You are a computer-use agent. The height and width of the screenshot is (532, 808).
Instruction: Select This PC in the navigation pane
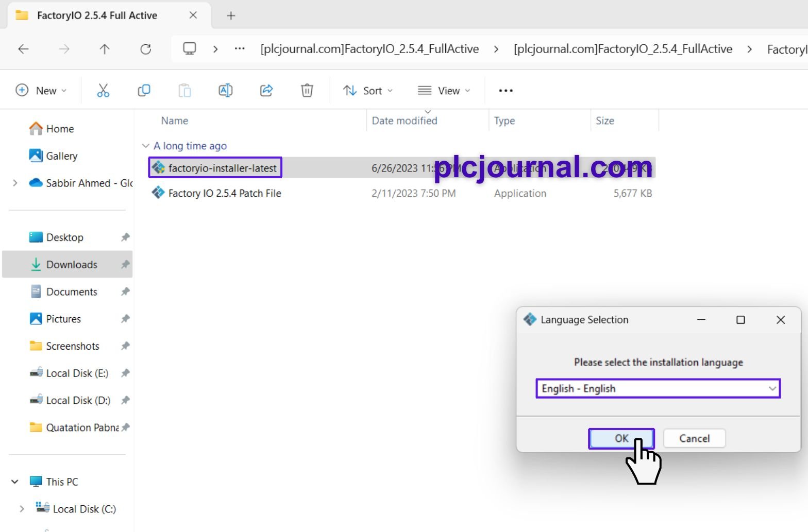(x=54, y=482)
